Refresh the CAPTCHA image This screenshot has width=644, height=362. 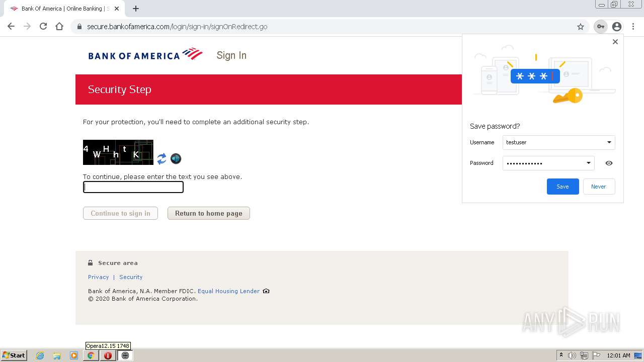click(x=162, y=159)
